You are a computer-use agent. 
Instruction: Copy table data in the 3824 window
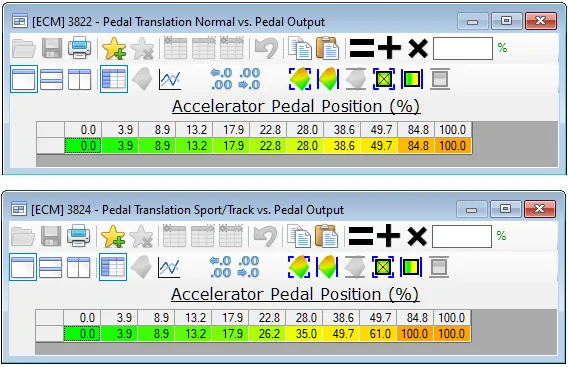tap(298, 236)
